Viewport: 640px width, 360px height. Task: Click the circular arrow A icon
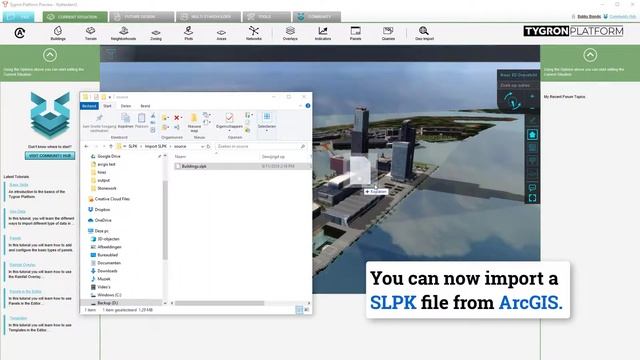20,33
